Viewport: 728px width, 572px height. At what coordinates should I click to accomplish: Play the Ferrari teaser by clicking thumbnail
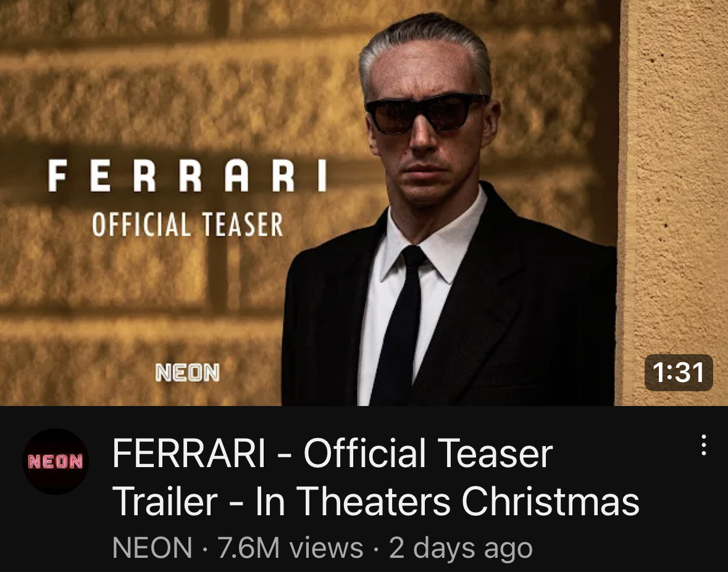coord(364,203)
